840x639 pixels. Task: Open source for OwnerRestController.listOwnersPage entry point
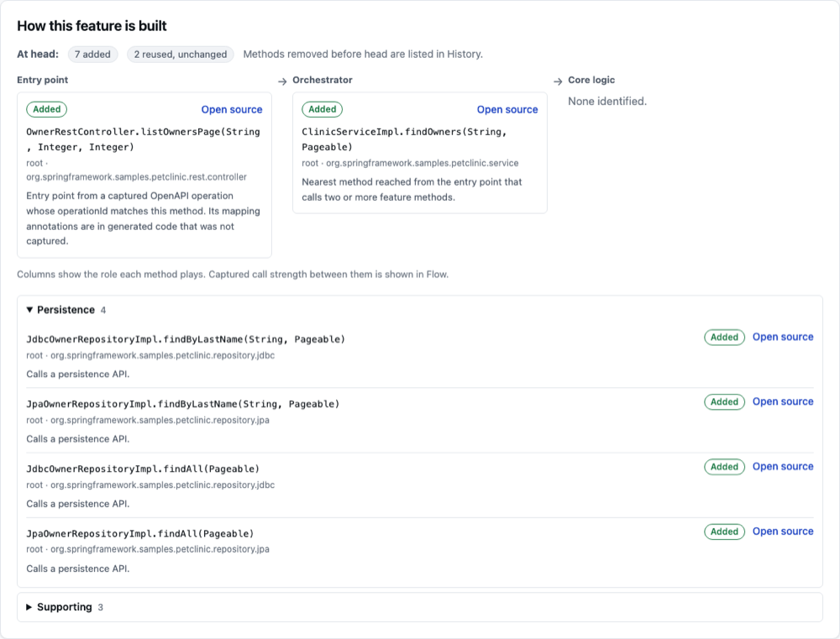[x=232, y=109]
